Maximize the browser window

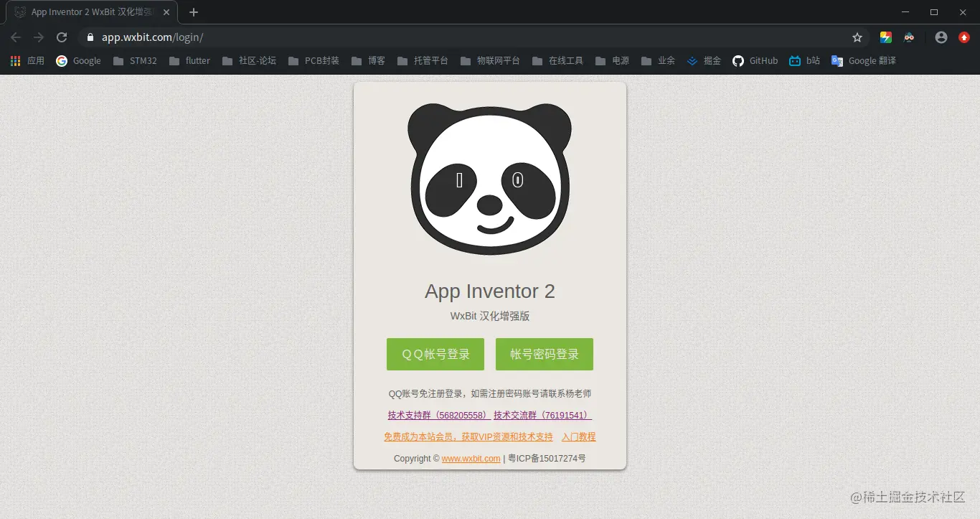934,12
